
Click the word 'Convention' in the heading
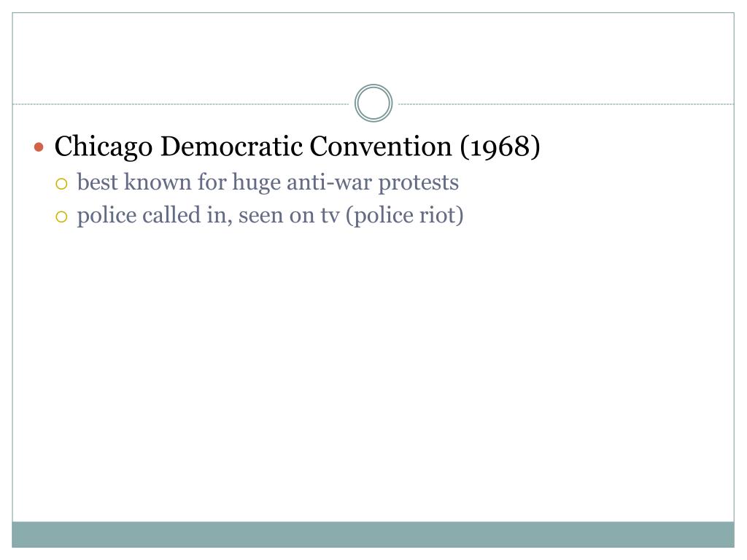[x=381, y=146]
